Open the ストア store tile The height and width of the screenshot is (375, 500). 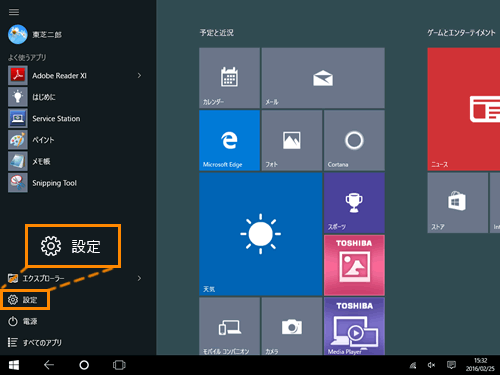pos(457,203)
